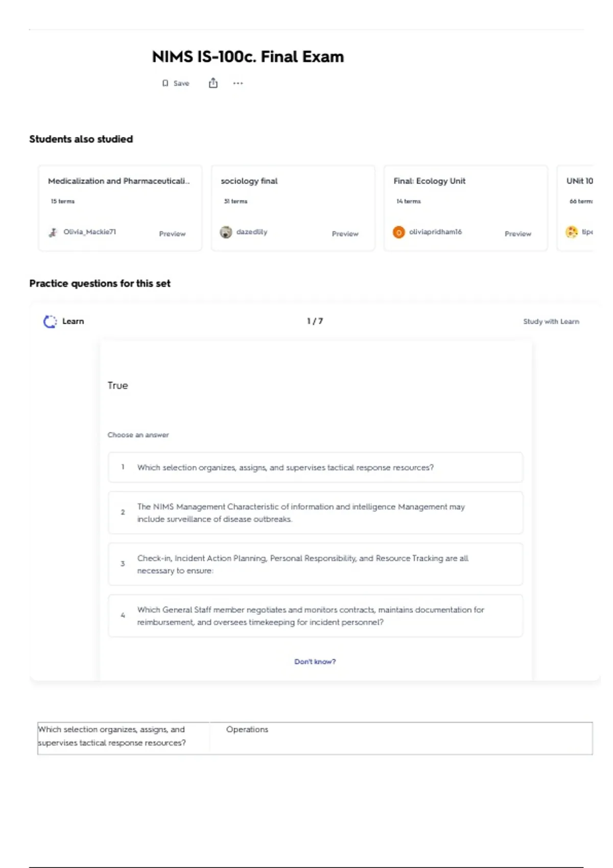The height and width of the screenshot is (868, 613).
Task: Open the three-dot more options menu
Action: (x=238, y=83)
